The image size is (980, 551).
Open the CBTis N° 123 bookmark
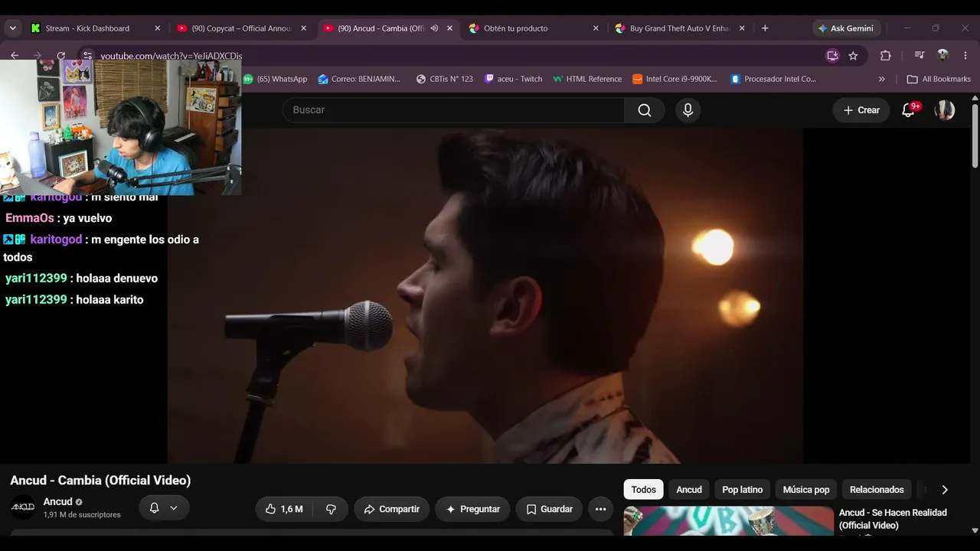pos(444,79)
